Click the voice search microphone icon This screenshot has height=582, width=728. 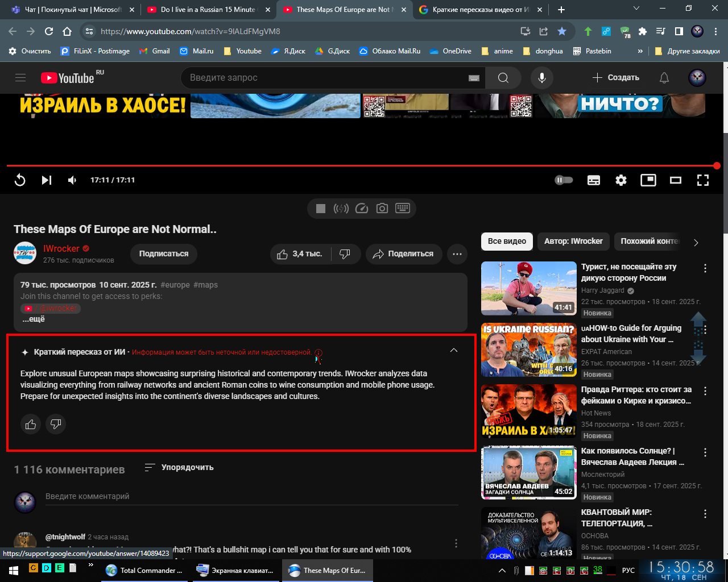point(541,78)
